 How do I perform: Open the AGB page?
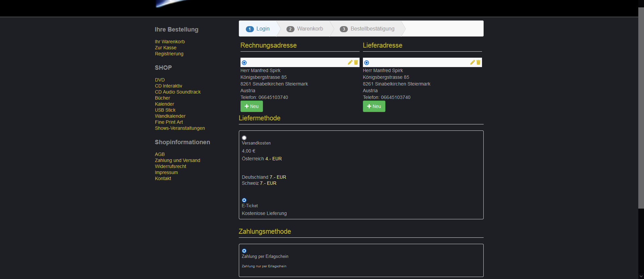[x=160, y=154]
